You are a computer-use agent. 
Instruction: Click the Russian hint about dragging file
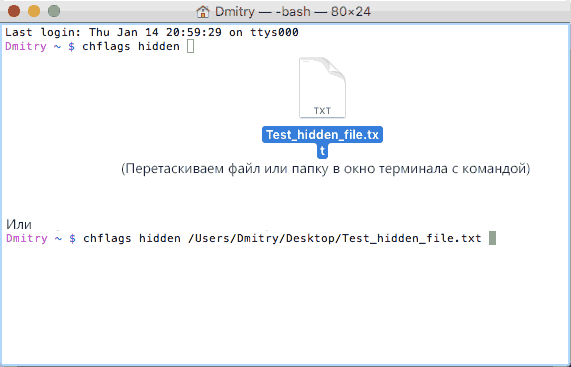pos(326,169)
